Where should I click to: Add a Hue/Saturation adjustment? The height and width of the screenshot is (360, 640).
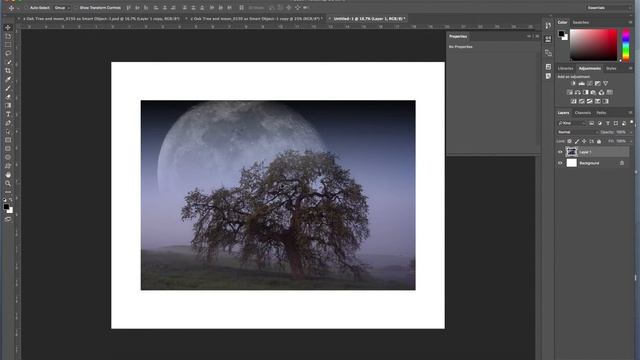click(569, 92)
